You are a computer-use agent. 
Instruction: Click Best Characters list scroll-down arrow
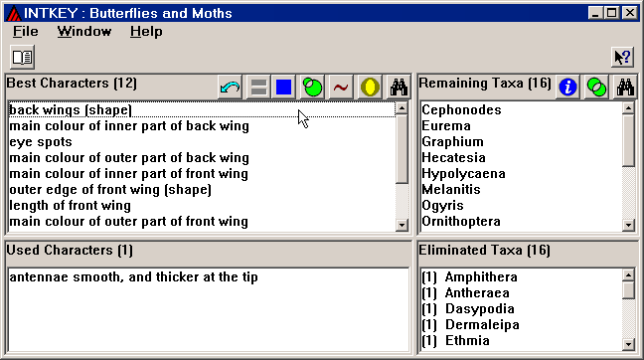(x=402, y=225)
